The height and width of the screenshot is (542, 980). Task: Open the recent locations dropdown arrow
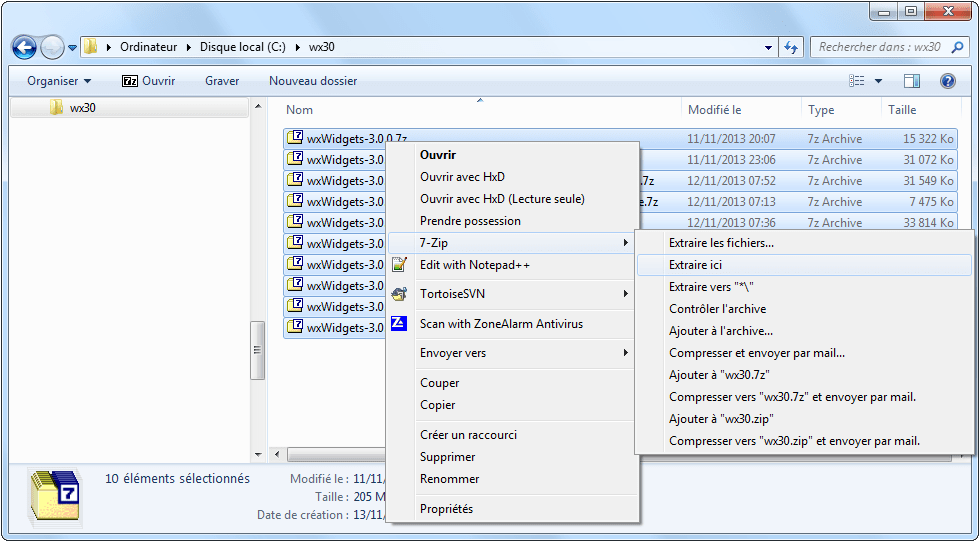[x=72, y=48]
